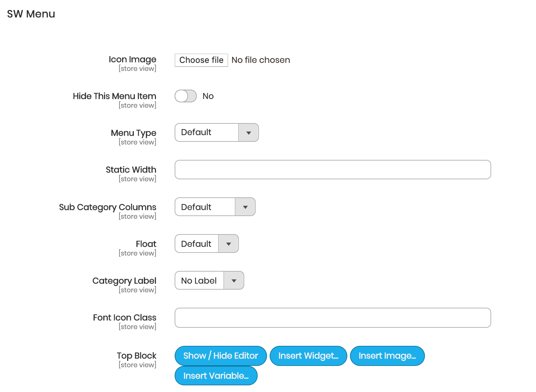The height and width of the screenshot is (392, 536).
Task: Click the Static Width input field
Action: 333,170
